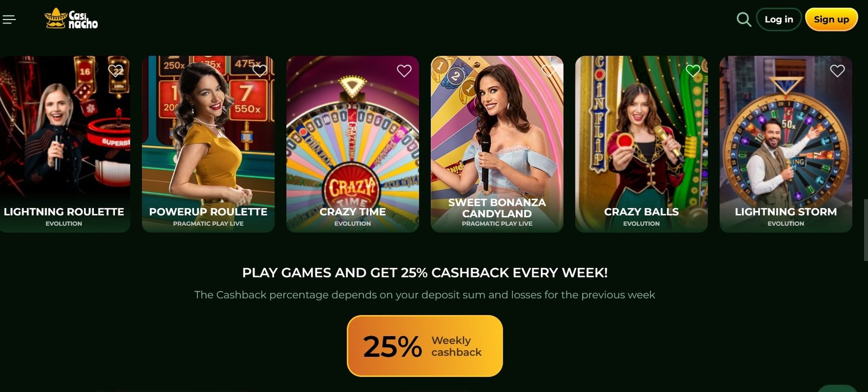Click the Casinacho sombrero logo
The image size is (868, 392).
[x=71, y=19]
